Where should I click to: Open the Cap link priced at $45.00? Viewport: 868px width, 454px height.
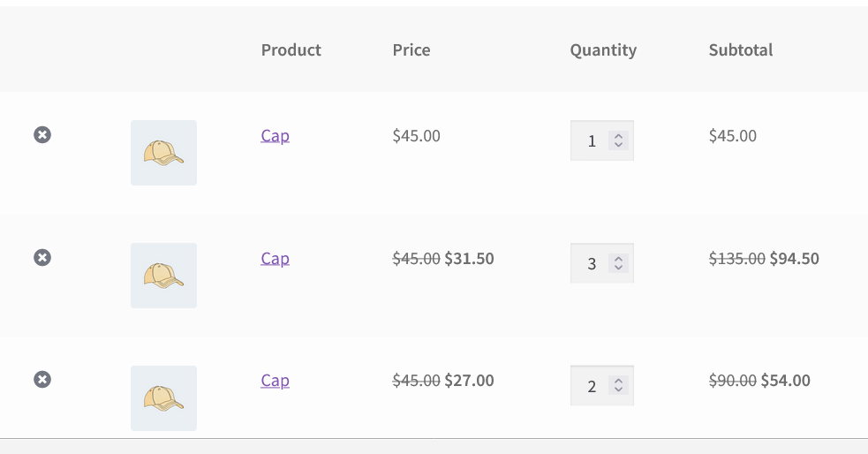tap(275, 136)
